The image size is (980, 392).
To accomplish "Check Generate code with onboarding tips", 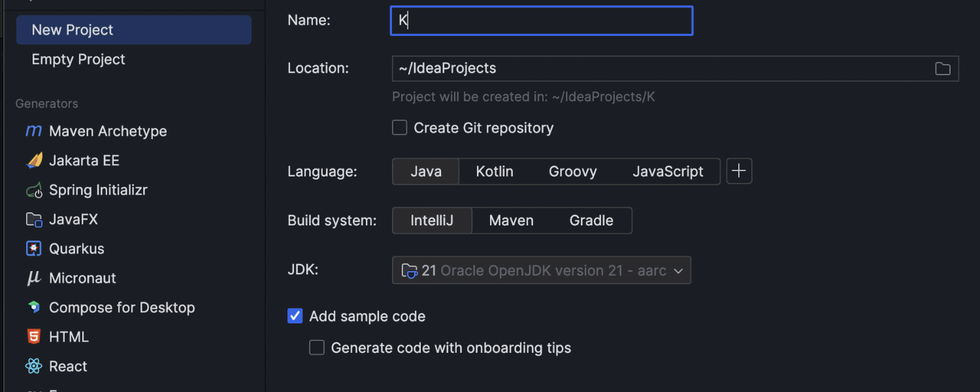I will (x=317, y=348).
